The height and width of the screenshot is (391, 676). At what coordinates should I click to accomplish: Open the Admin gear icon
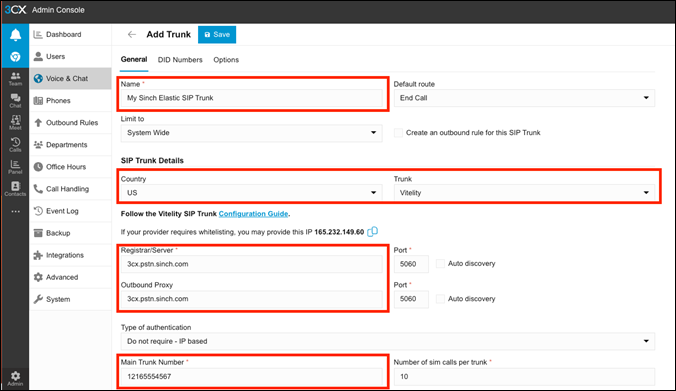15,378
